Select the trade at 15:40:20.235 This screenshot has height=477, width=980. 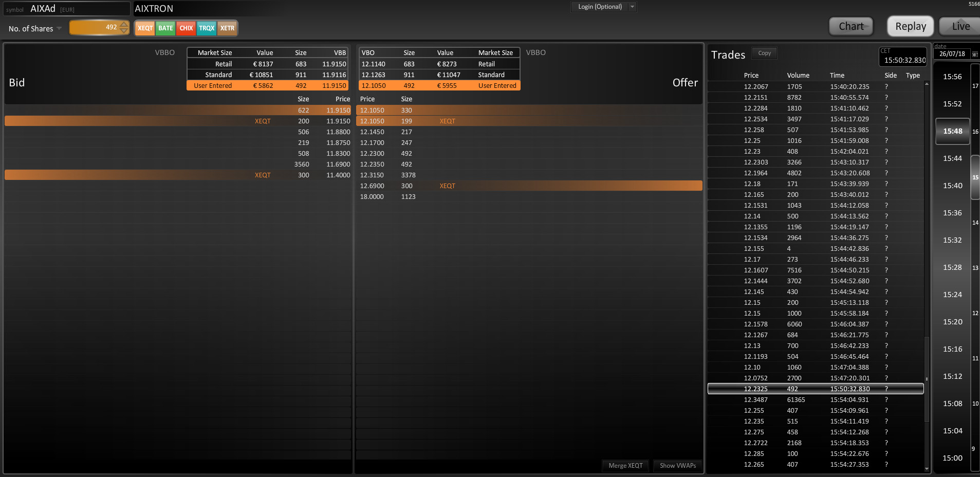816,87
